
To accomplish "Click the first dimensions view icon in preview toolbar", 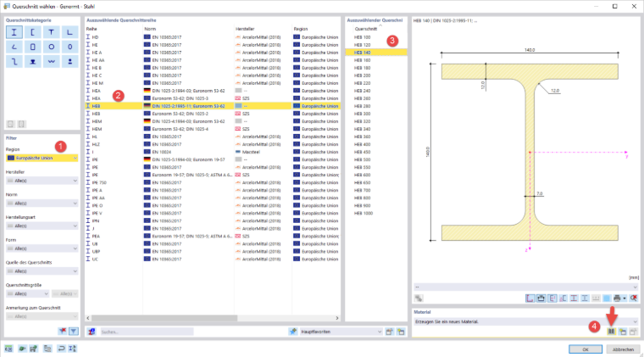I will [x=530, y=298].
